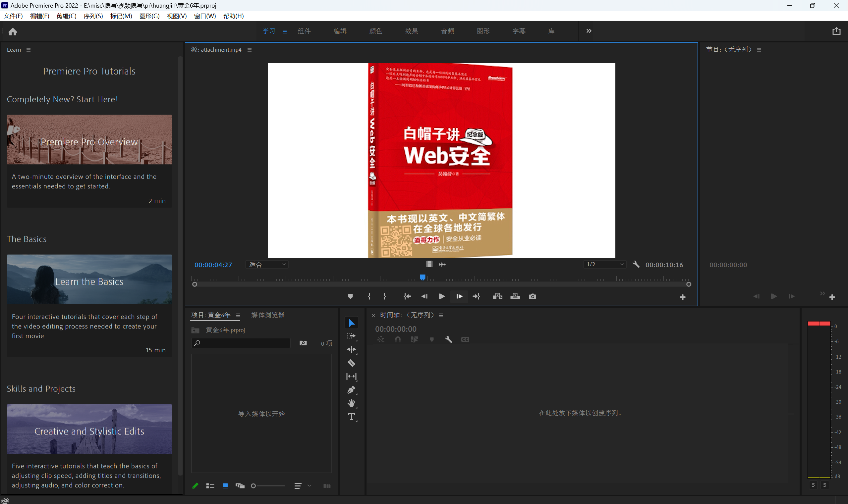Viewport: 848px width, 504px height.
Task: Click Creative Cloud status bar icon
Action: (5, 500)
